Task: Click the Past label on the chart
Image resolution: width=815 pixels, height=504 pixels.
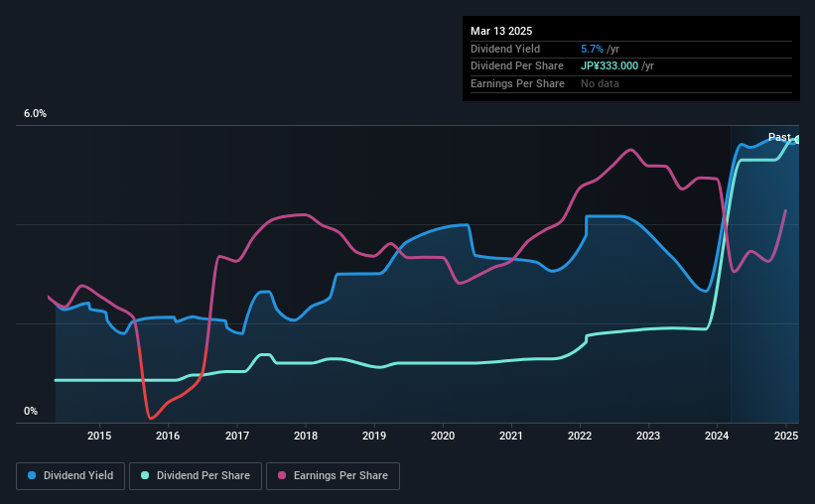Action: click(x=779, y=137)
